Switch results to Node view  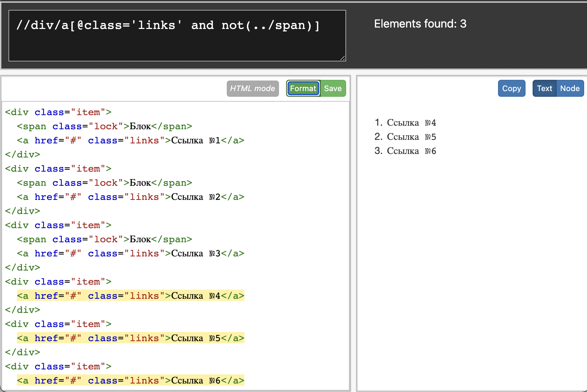coord(570,88)
